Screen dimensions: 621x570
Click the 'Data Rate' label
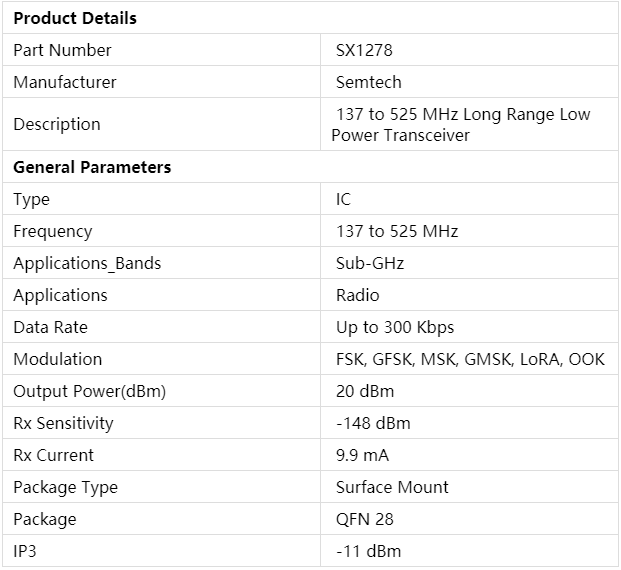(50, 328)
